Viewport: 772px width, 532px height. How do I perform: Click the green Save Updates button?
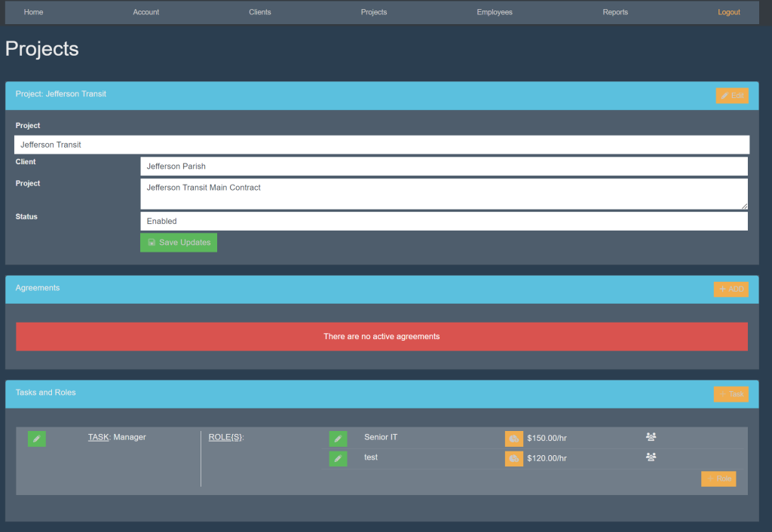(x=179, y=243)
